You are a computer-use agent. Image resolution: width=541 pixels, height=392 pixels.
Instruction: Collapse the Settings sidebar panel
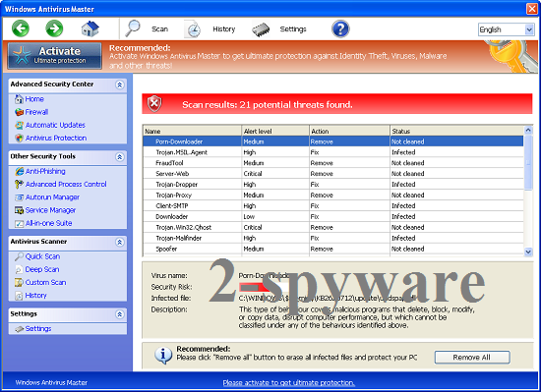point(120,314)
